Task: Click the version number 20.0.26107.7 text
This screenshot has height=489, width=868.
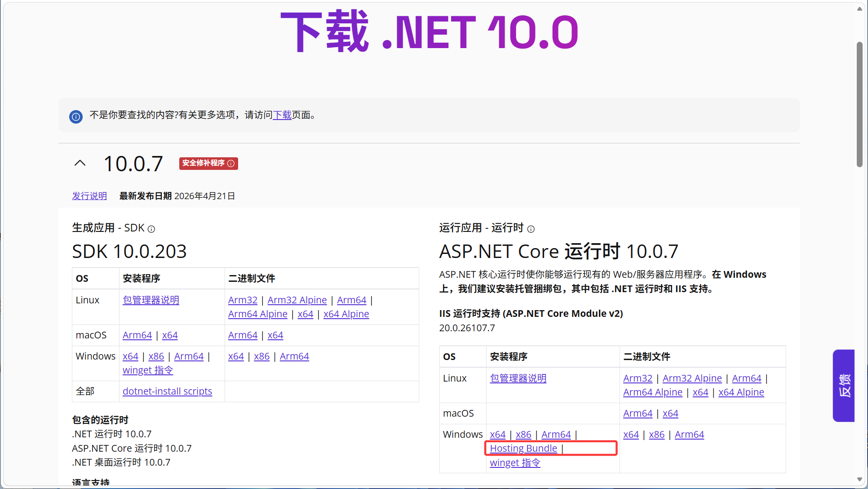Action: point(467,328)
